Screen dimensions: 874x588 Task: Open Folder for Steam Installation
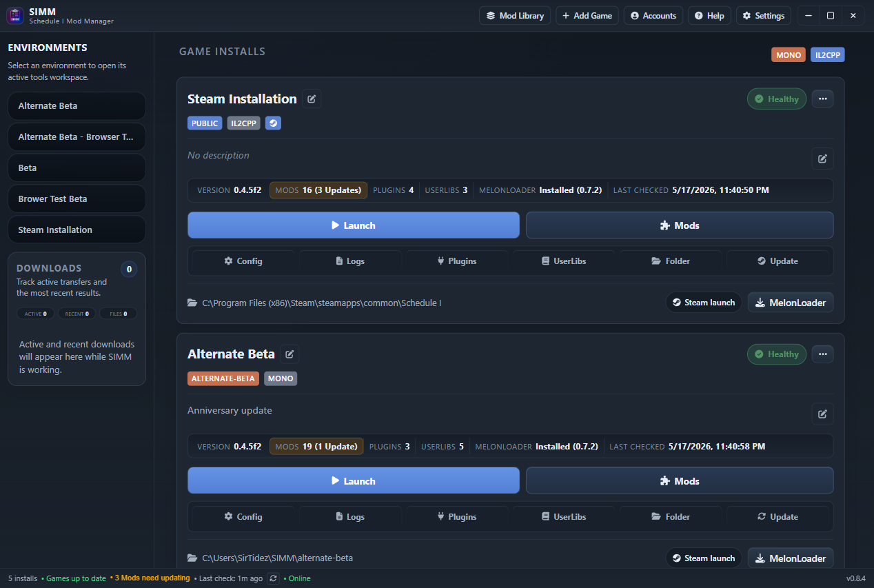tap(671, 261)
